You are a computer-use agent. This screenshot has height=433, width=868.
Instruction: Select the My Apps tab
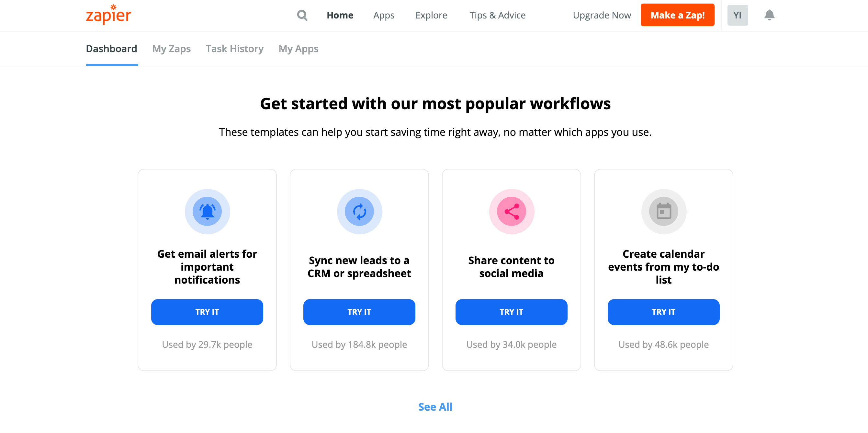298,49
